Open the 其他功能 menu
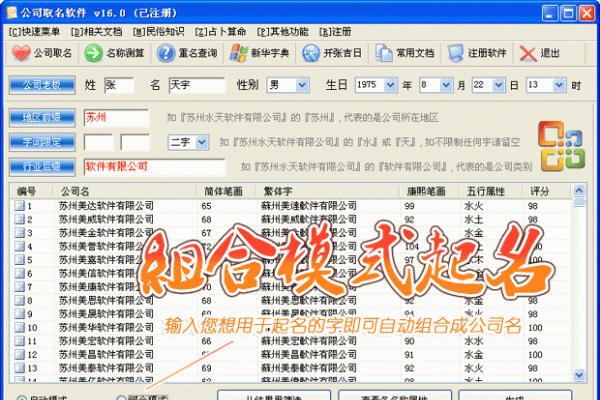This screenshot has width=600, height=400. tap(282, 31)
